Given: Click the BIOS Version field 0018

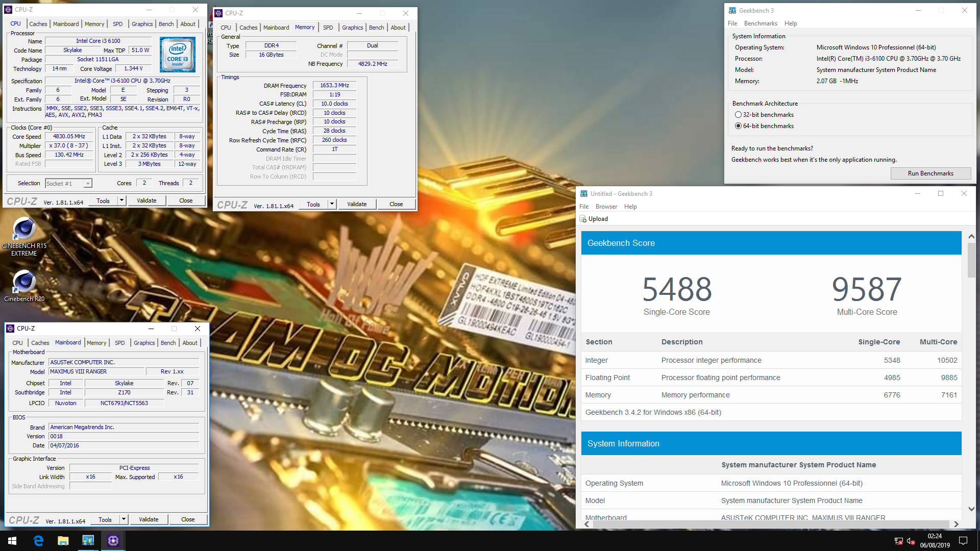Looking at the screenshot, I should [124, 437].
